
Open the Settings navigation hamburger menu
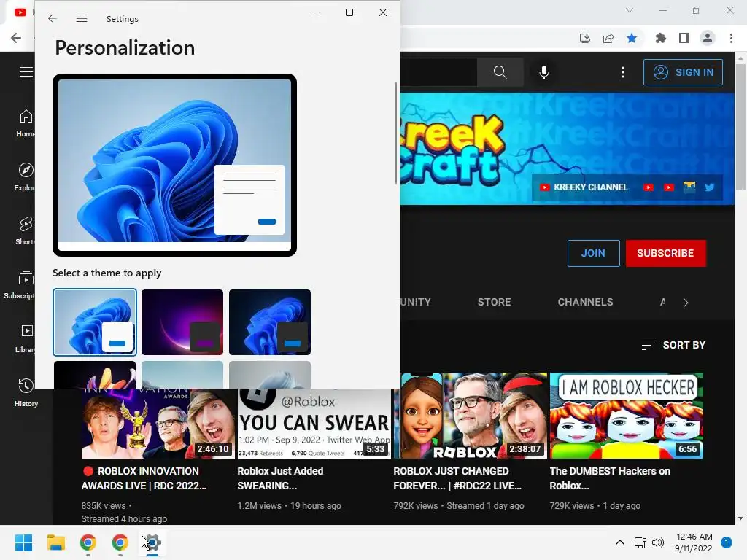click(82, 18)
